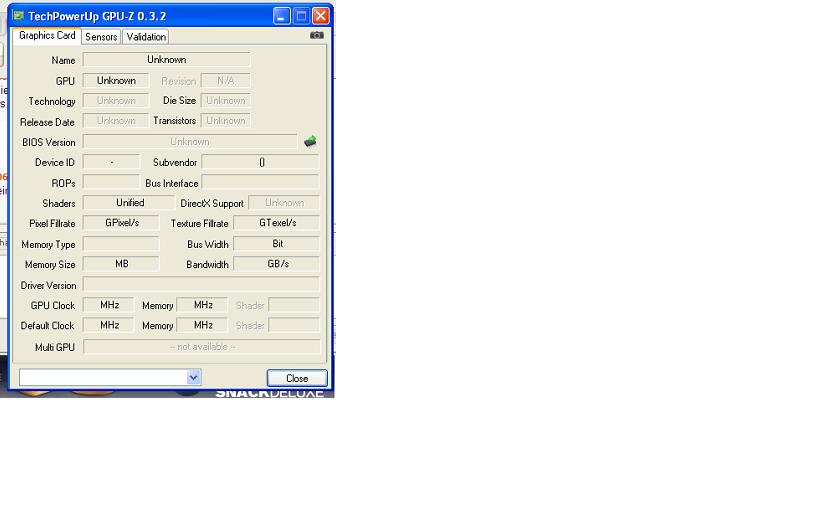Click the Name field showing Unknown
The width and height of the screenshot is (840, 525).
pyautogui.click(x=167, y=59)
